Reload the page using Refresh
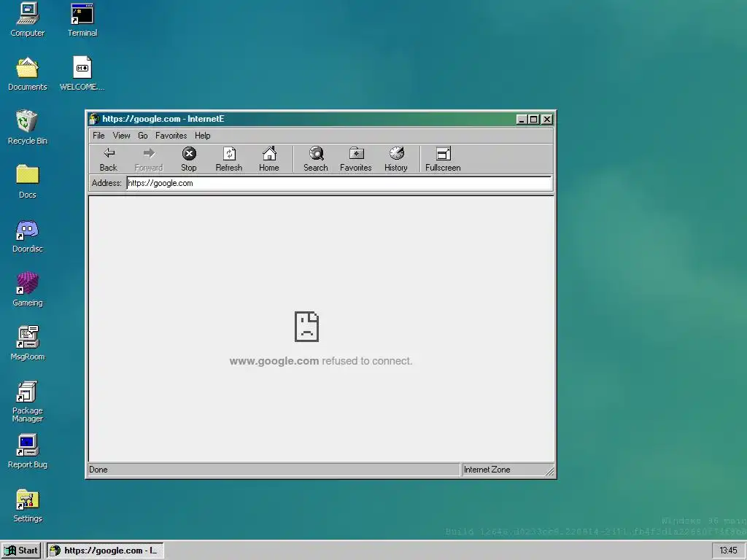Viewport: 747px width, 560px height. point(229,159)
